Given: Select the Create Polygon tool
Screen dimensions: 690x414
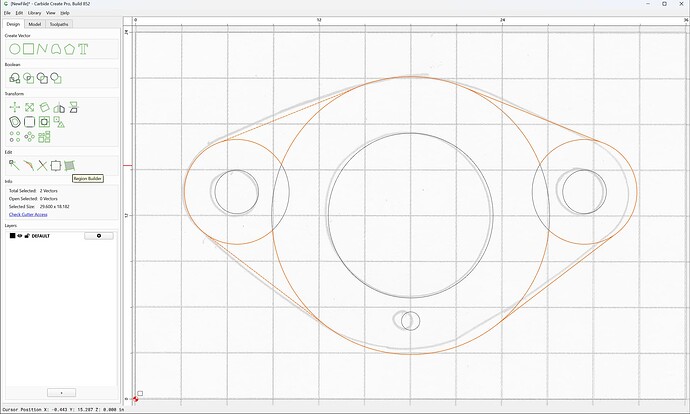Looking at the screenshot, I should point(69,49).
